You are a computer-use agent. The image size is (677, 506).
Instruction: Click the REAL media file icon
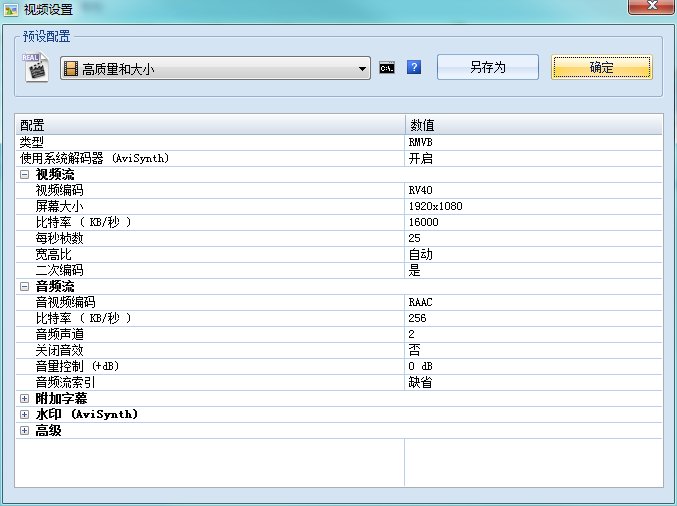(x=35, y=67)
